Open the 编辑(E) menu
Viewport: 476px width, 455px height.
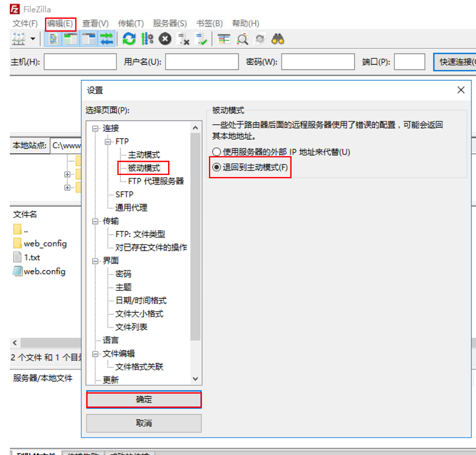[60, 23]
